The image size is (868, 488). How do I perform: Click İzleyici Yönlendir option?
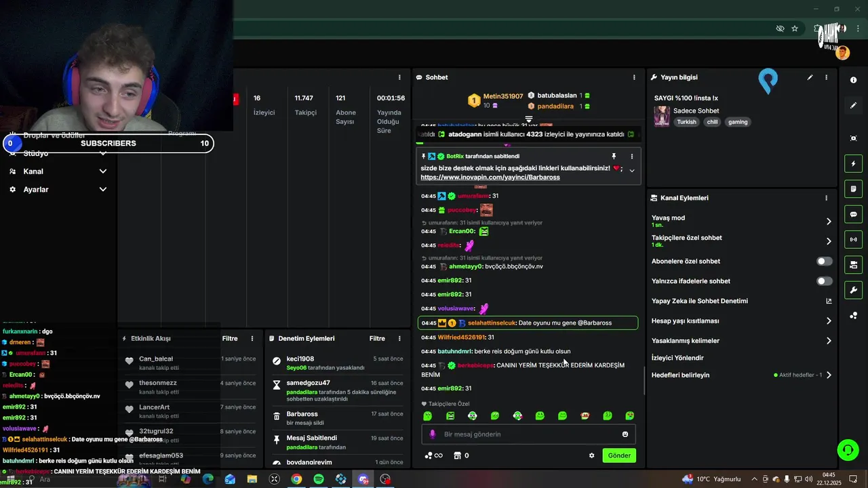point(677,358)
